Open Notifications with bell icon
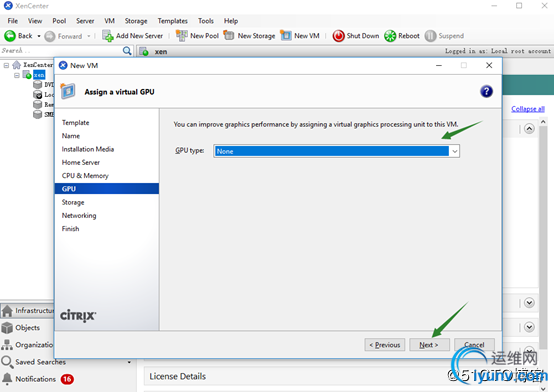Screen dimensions: 554x392 point(7,379)
